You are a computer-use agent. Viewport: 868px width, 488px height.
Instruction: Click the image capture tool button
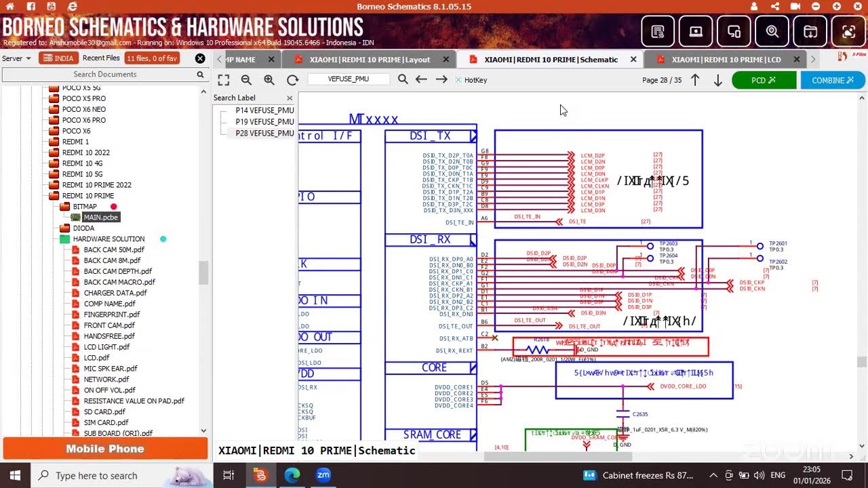(848, 32)
